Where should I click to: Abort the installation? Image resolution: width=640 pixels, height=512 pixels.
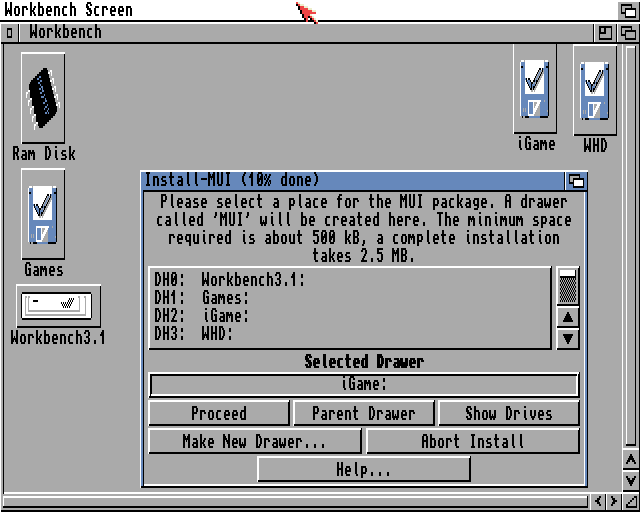coord(472,441)
